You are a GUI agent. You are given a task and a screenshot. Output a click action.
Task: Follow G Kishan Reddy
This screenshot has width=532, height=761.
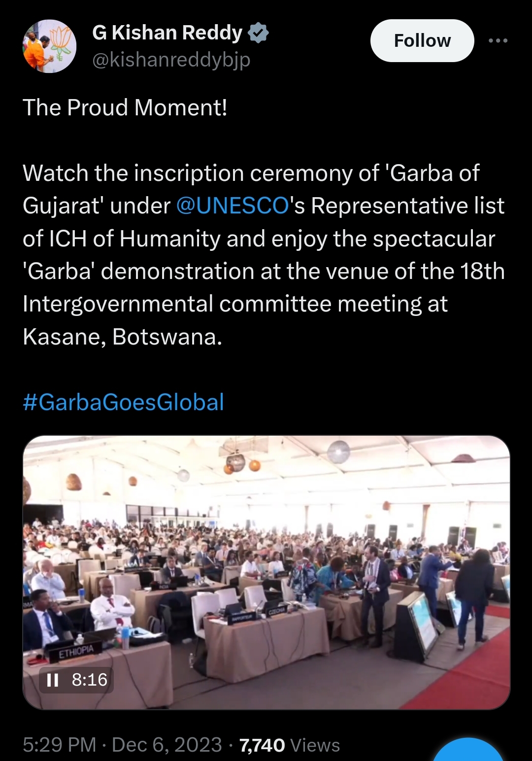(422, 40)
